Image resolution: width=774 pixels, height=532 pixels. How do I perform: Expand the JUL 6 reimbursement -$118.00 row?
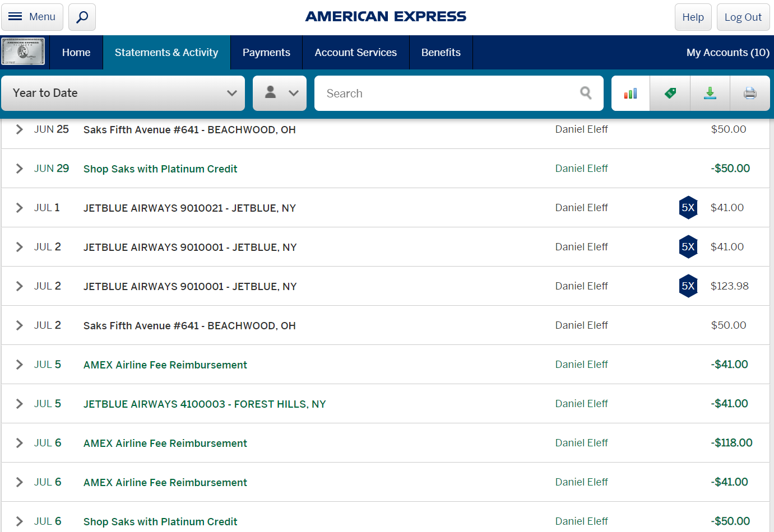20,443
